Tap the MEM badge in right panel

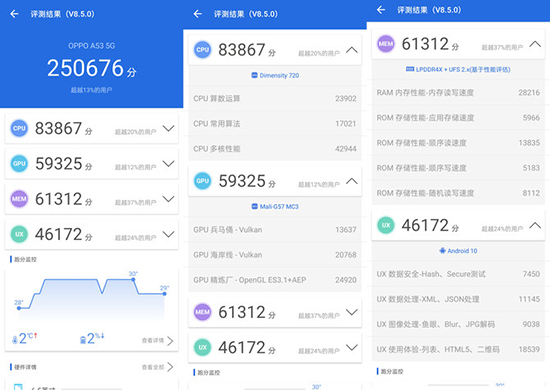coord(386,44)
